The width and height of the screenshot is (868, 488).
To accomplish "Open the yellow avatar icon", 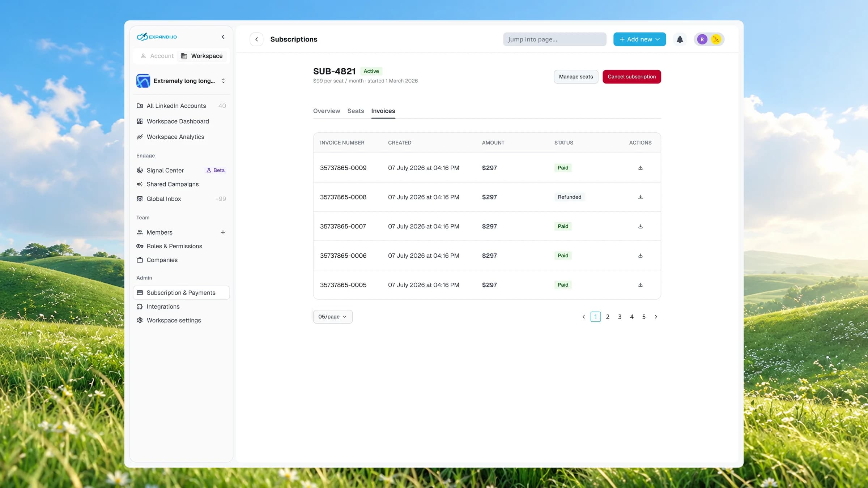I will pos(716,39).
